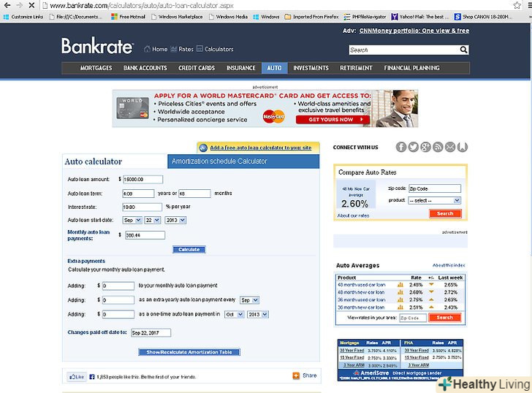Click the search magnifier icon on Bankrate
This screenshot has height=393, width=532.
[463, 50]
